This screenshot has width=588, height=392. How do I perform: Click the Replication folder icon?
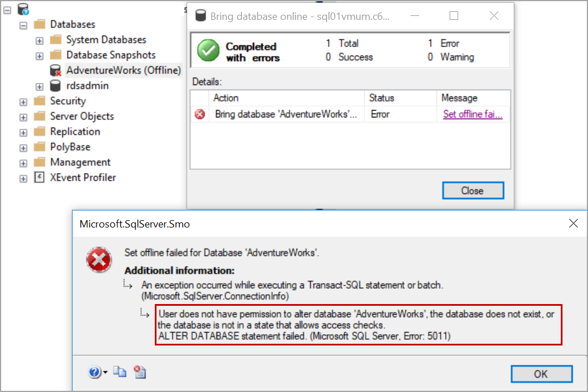coord(39,131)
